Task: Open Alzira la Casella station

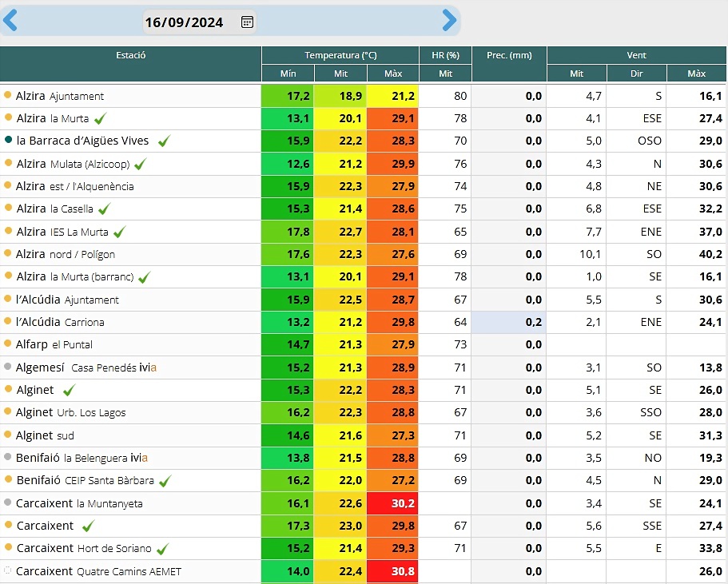Action: tap(55, 209)
